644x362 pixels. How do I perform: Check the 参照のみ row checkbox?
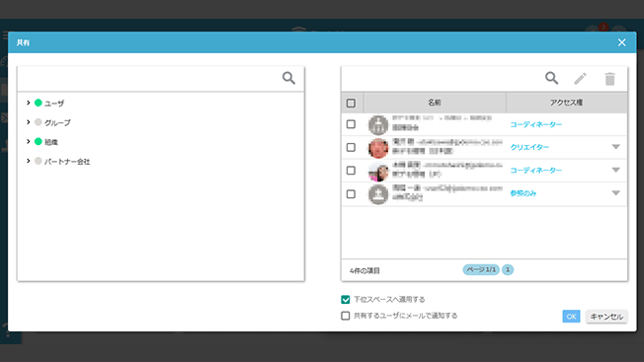point(351,194)
